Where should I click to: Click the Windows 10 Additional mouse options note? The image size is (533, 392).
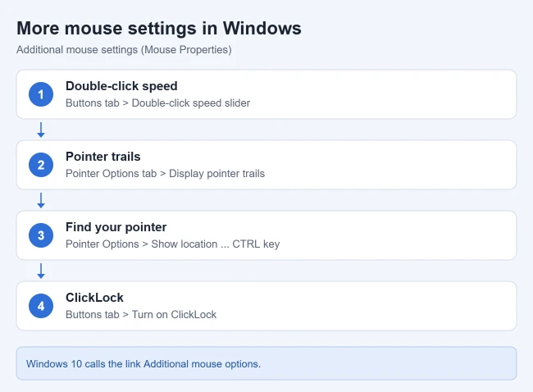[x=266, y=363]
